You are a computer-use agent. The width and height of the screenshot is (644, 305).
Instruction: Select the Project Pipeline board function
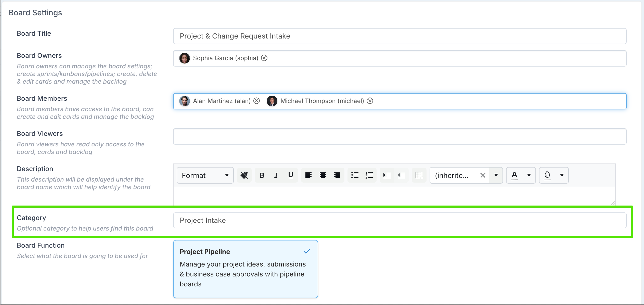tap(245, 269)
